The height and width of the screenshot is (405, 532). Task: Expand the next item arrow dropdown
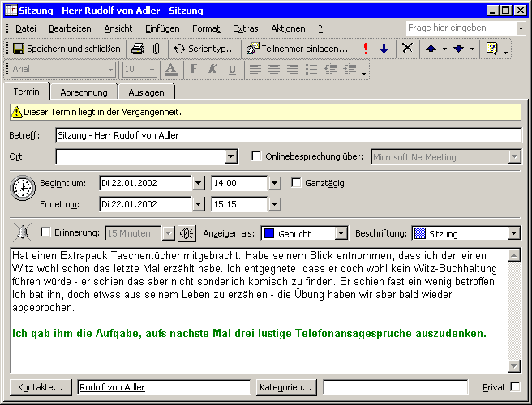coord(472,49)
